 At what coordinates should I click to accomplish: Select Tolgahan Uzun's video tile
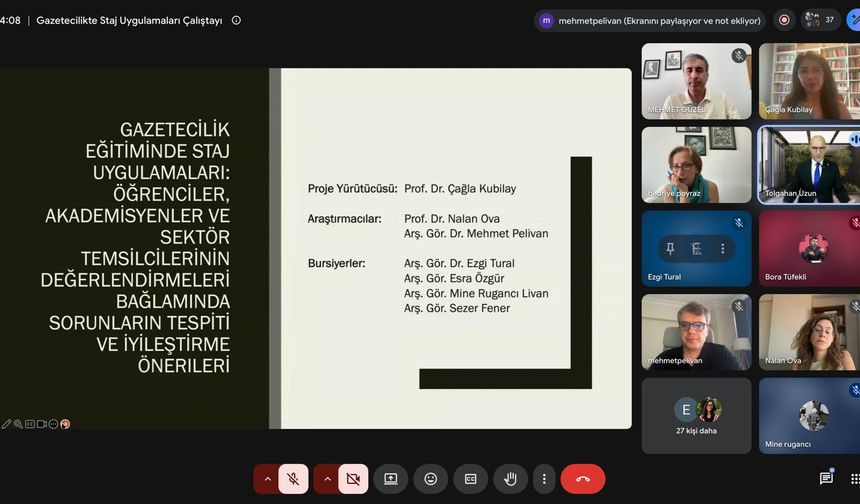tap(810, 165)
